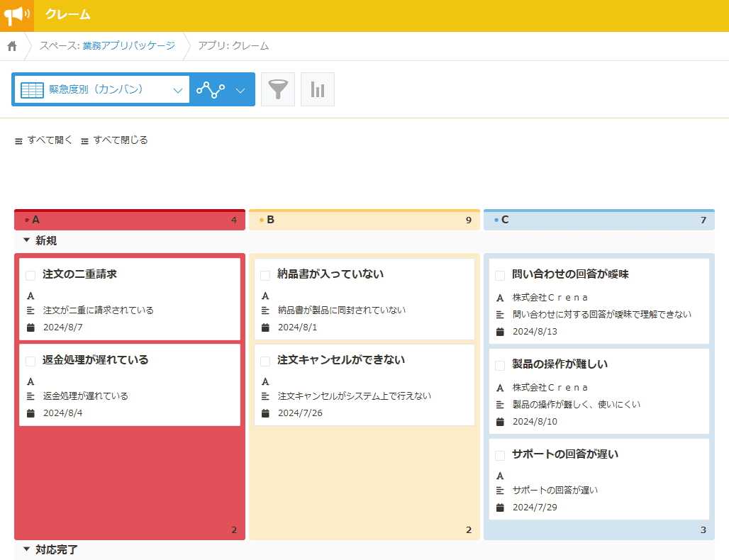729x560 pixels.
Task: Open card title 問い合わせの回答が曖昧
Action: [570, 274]
